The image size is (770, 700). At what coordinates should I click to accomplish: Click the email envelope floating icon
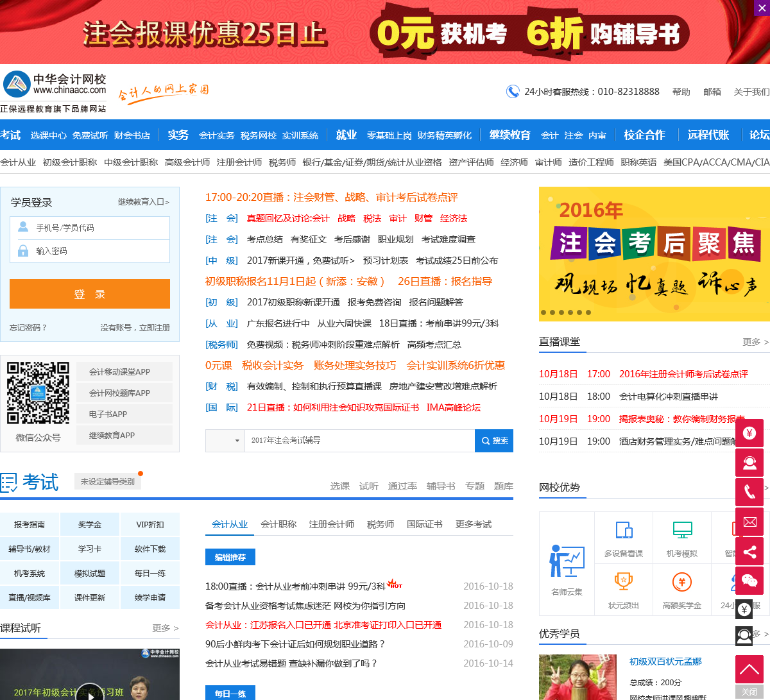click(749, 522)
